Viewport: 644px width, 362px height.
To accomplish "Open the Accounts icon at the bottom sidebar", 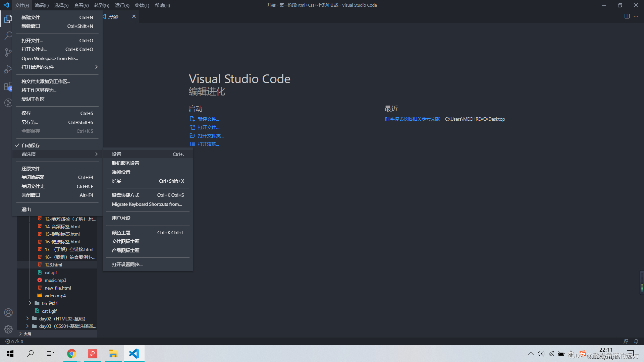I will pos(8,312).
